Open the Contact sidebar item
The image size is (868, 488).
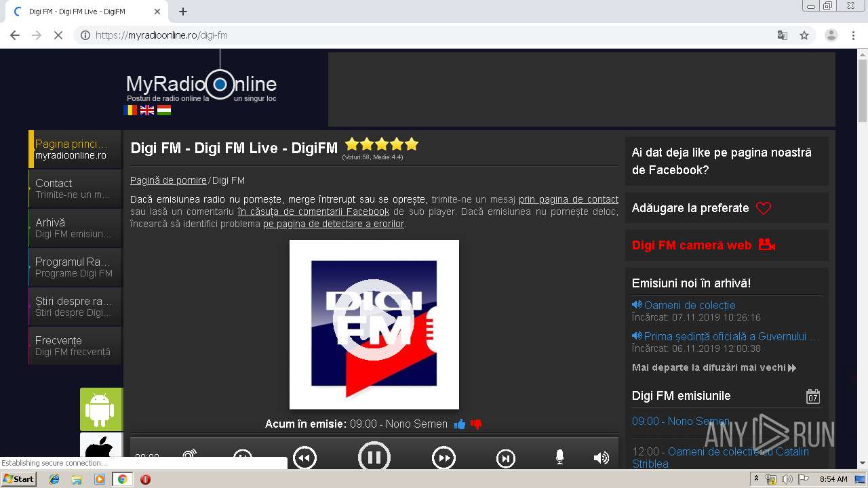(x=75, y=188)
